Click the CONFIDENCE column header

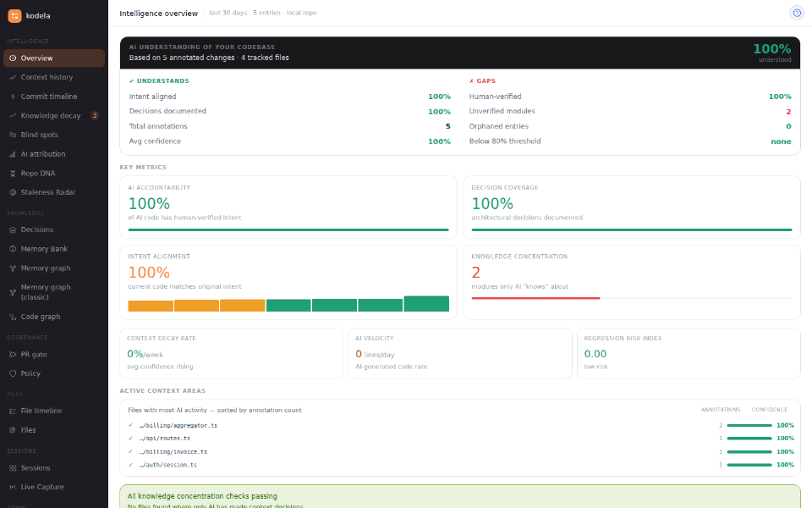click(x=770, y=410)
